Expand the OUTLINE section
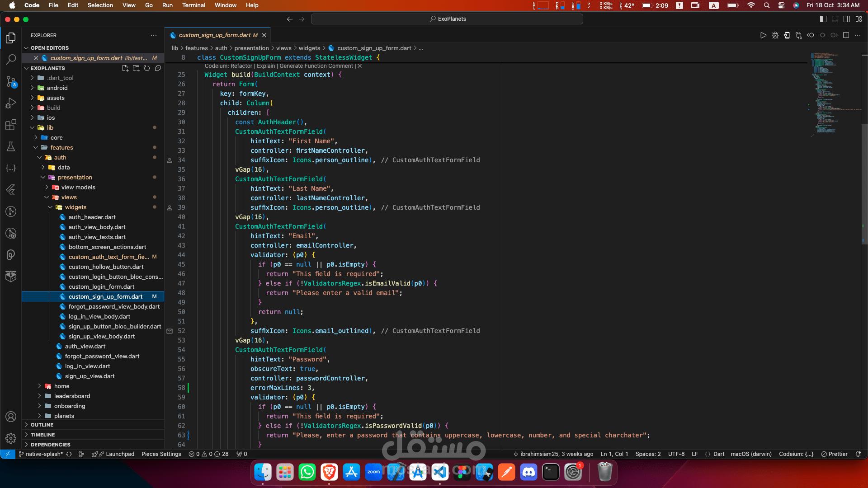 coord(42,425)
